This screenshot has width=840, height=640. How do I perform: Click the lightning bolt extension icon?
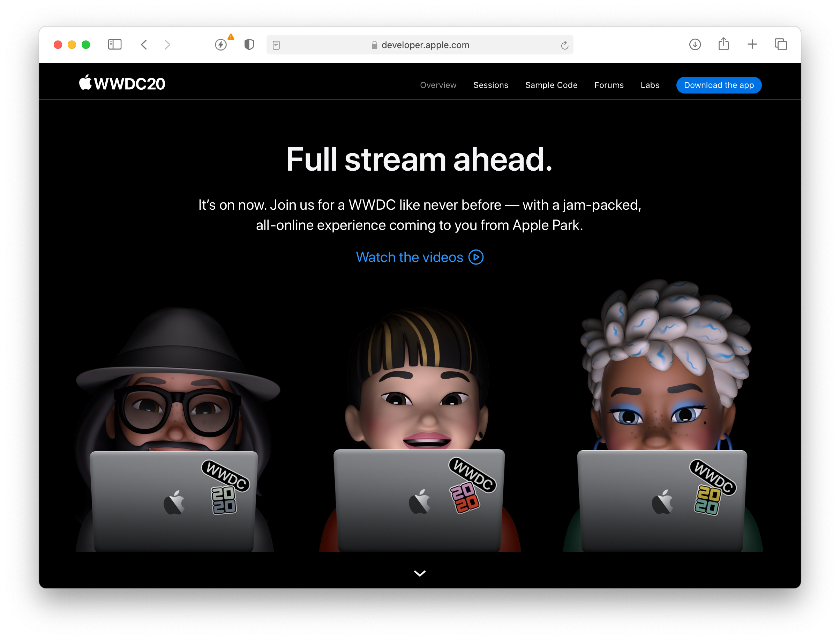pos(221,45)
